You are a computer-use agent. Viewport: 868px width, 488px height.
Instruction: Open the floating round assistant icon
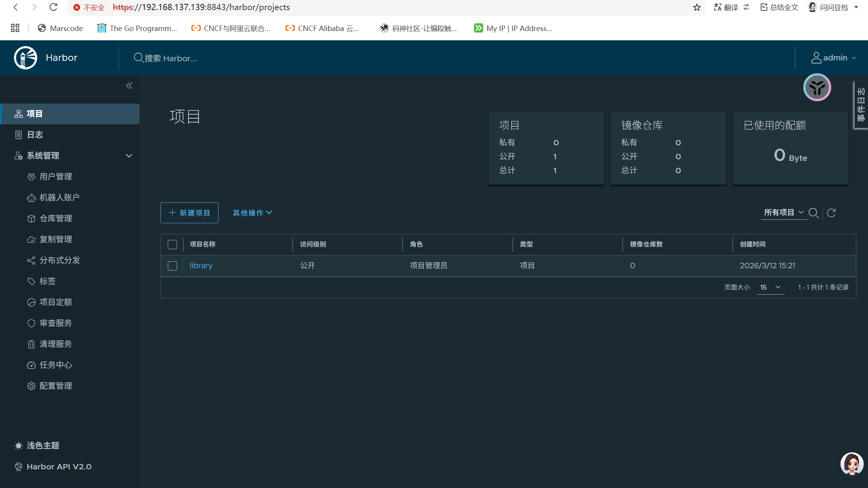817,88
